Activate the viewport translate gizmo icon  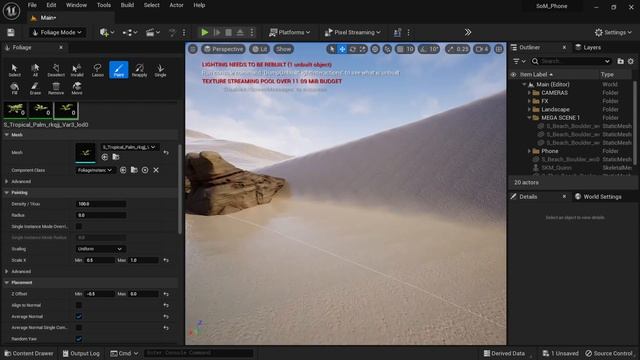pyautogui.click(x=342, y=49)
